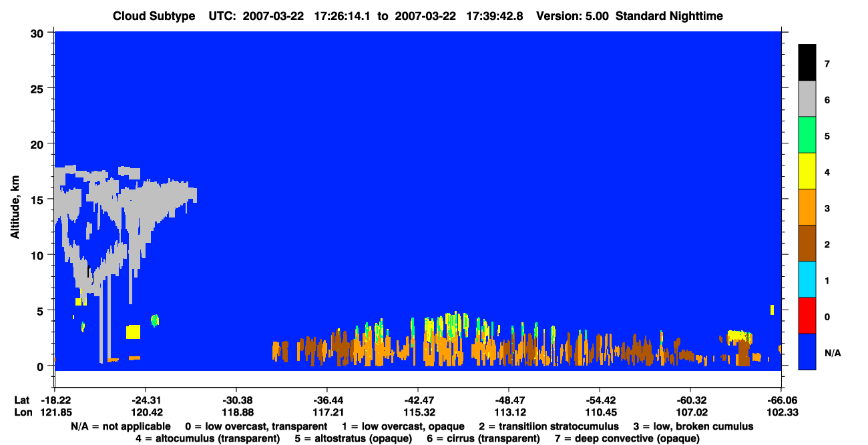
Task: Click the end time '17:39:42.8'
Action: [x=494, y=16]
